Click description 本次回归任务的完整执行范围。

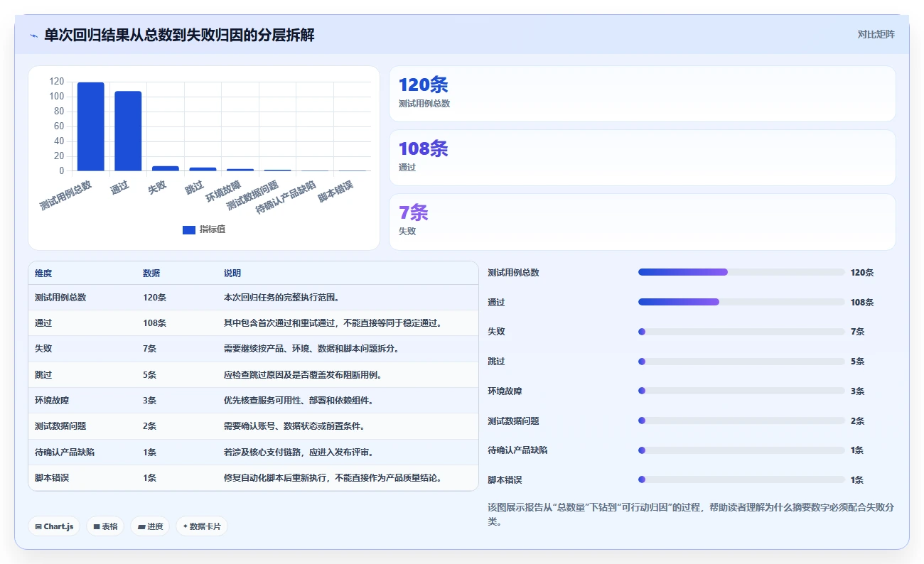click(283, 298)
